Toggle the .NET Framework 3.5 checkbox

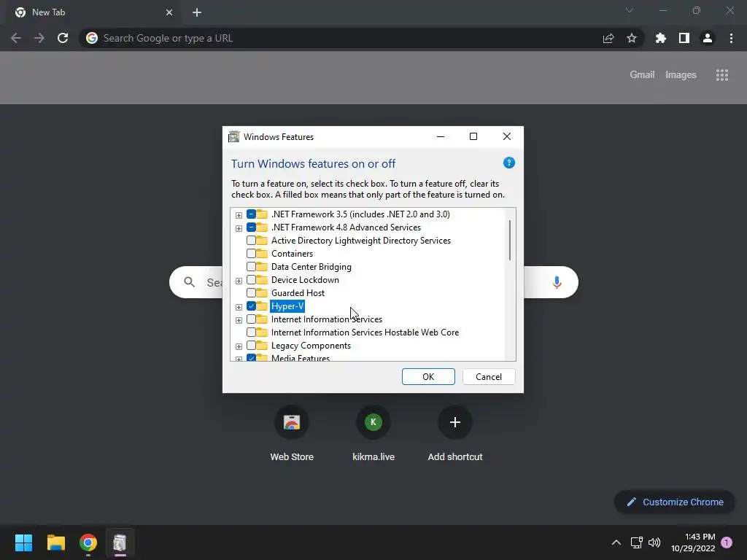251,214
